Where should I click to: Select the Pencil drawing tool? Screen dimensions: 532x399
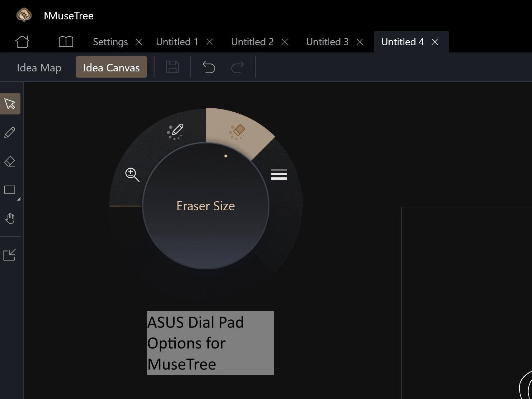(x=10, y=132)
